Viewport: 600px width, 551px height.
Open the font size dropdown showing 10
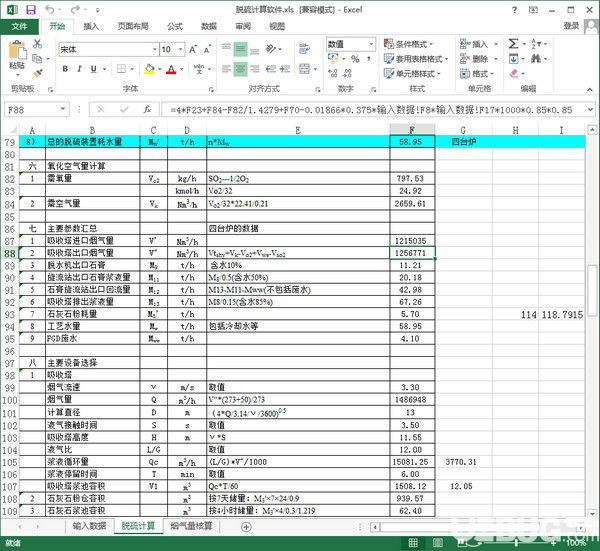[181, 49]
